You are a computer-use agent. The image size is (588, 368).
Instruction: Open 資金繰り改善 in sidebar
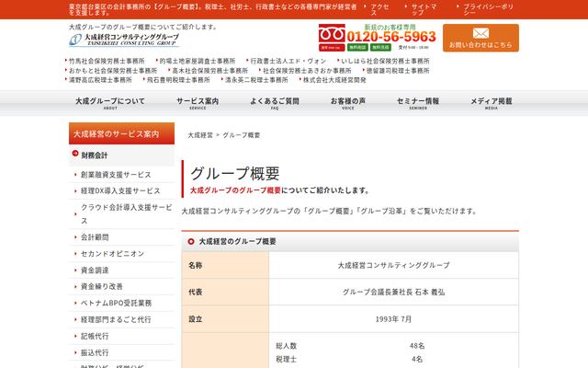tap(102, 286)
